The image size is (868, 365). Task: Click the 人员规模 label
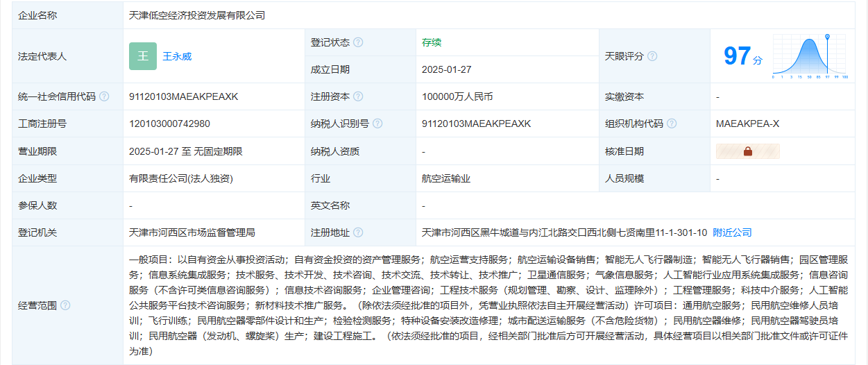[x=624, y=178]
